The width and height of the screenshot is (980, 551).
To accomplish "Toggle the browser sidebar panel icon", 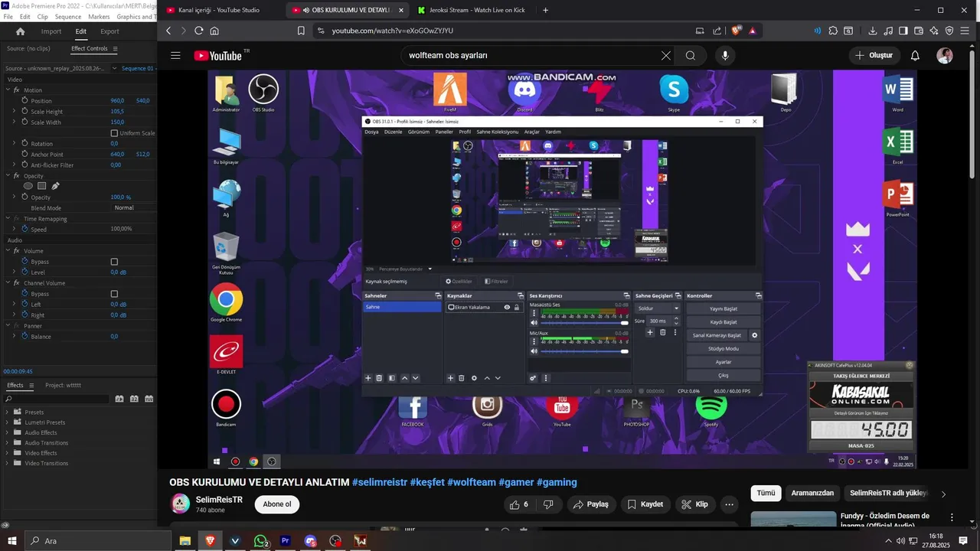I will tap(903, 31).
